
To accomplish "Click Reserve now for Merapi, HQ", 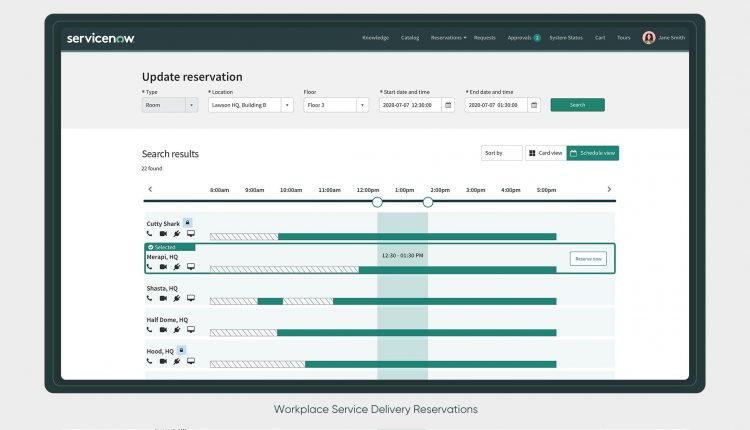I will (588, 259).
